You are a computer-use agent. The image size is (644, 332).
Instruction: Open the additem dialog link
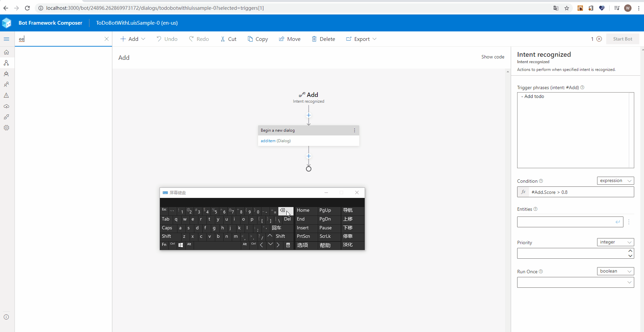click(x=268, y=141)
